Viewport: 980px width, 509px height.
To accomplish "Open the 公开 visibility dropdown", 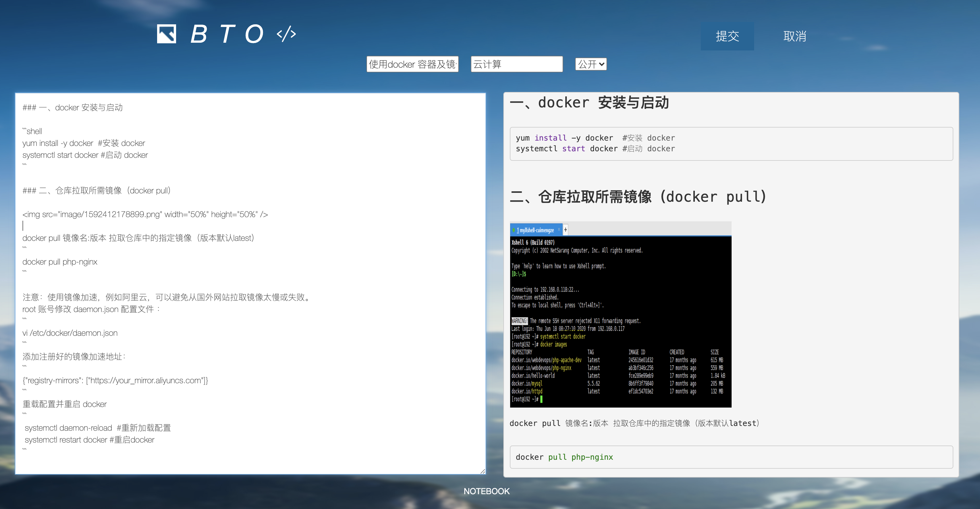I will 591,64.
